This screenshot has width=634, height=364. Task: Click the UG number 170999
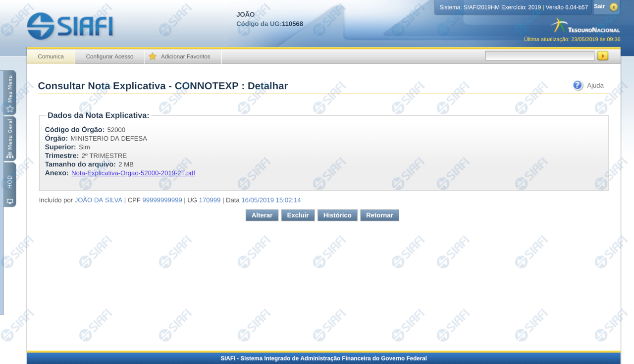click(210, 200)
